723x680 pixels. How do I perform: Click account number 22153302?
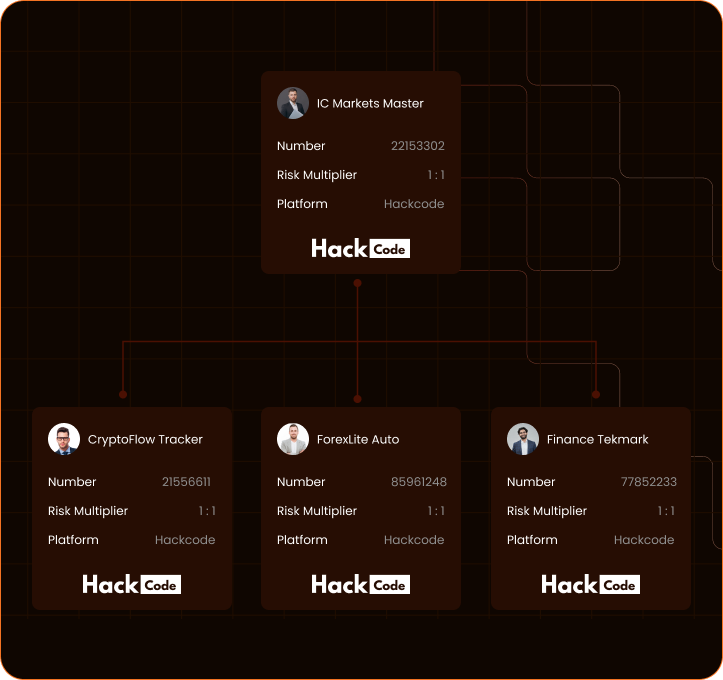pos(418,146)
